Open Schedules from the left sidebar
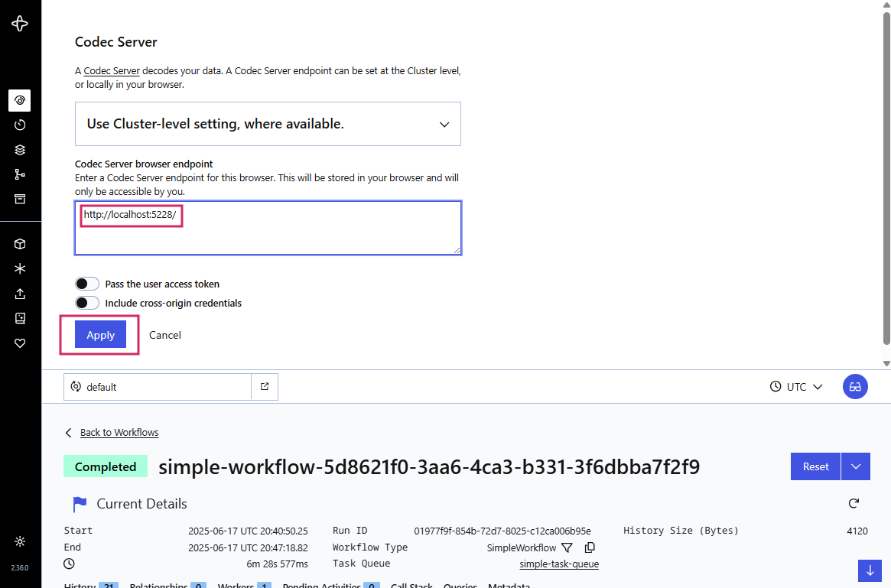 click(x=21, y=125)
